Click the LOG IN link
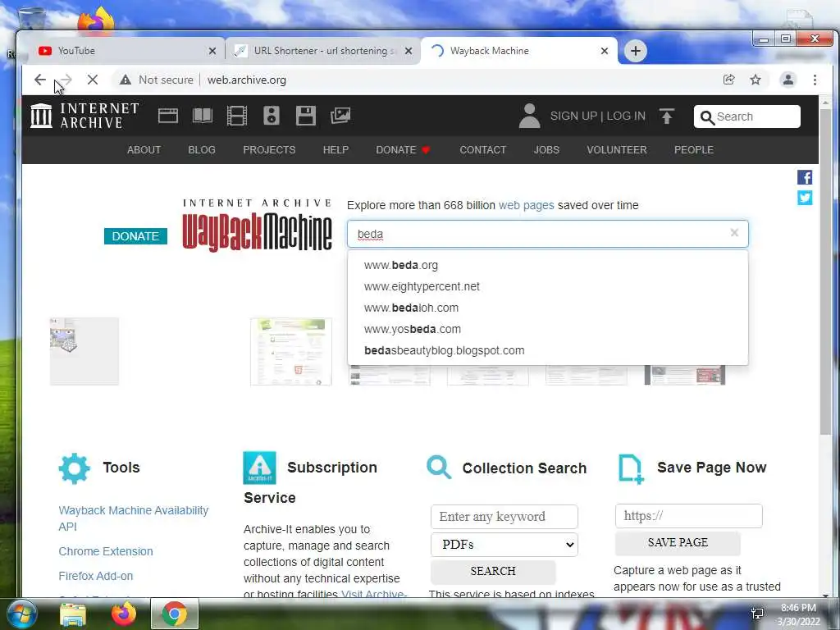Screen dimensions: 840x630 click(x=626, y=116)
